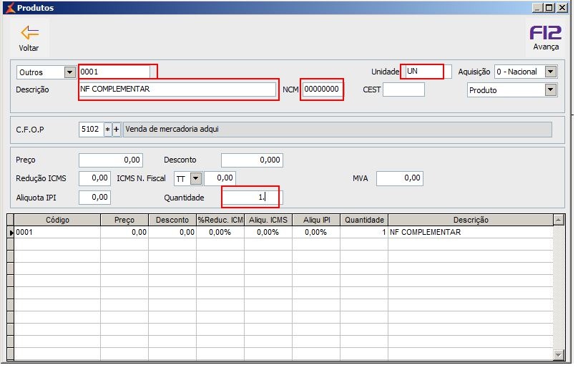588x378 pixels.
Task: Click the Produtos window title icon
Action: point(10,7)
